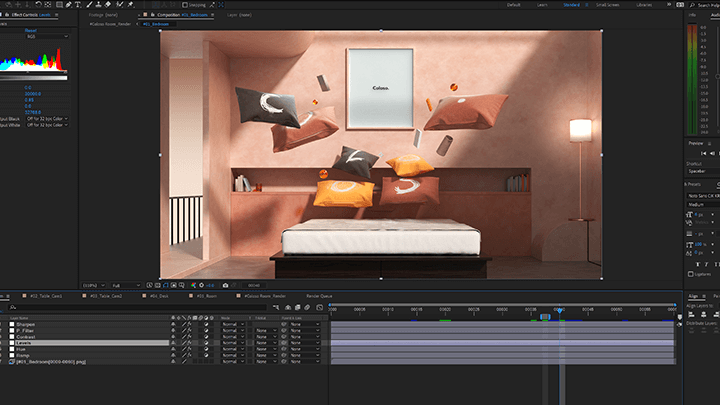Viewport: 720px width, 405px height.
Task: Switch to the Small Screen workspace
Action: pyautogui.click(x=608, y=5)
